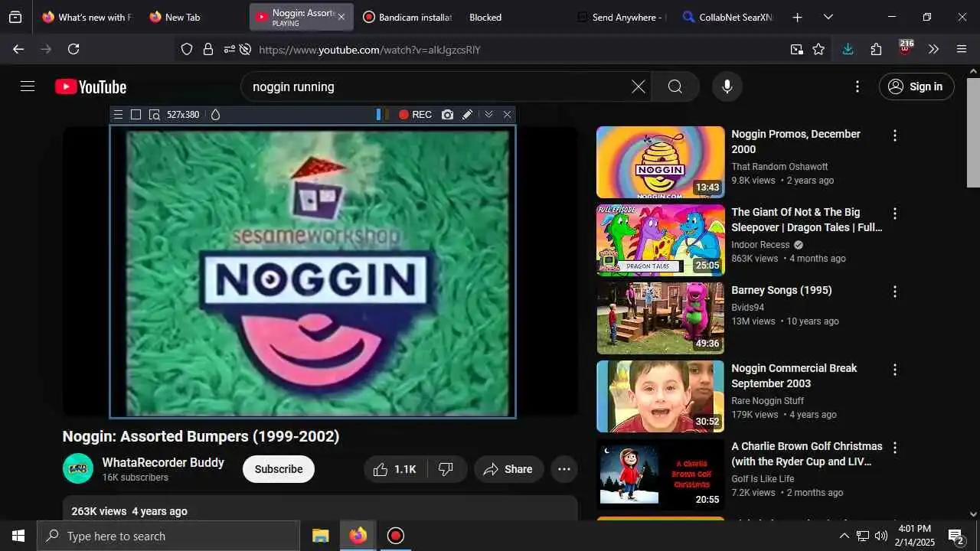Click Bandicam find window magnifier icon
Screen dimensions: 980x551
click(x=154, y=115)
